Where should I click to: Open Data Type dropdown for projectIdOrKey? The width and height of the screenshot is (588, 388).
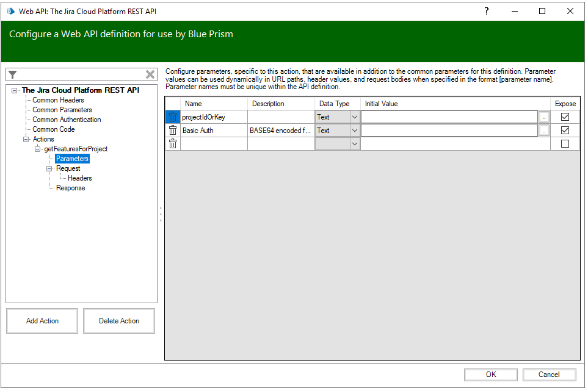(354, 117)
